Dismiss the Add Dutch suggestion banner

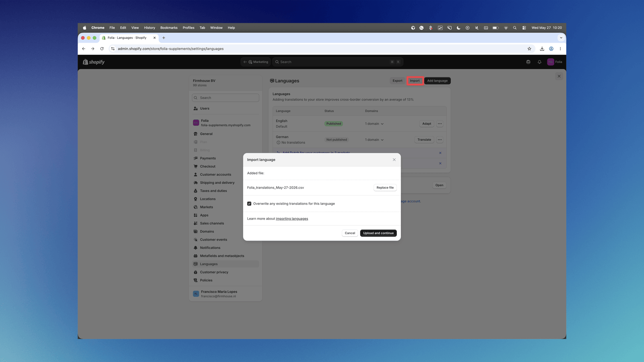[440, 153]
